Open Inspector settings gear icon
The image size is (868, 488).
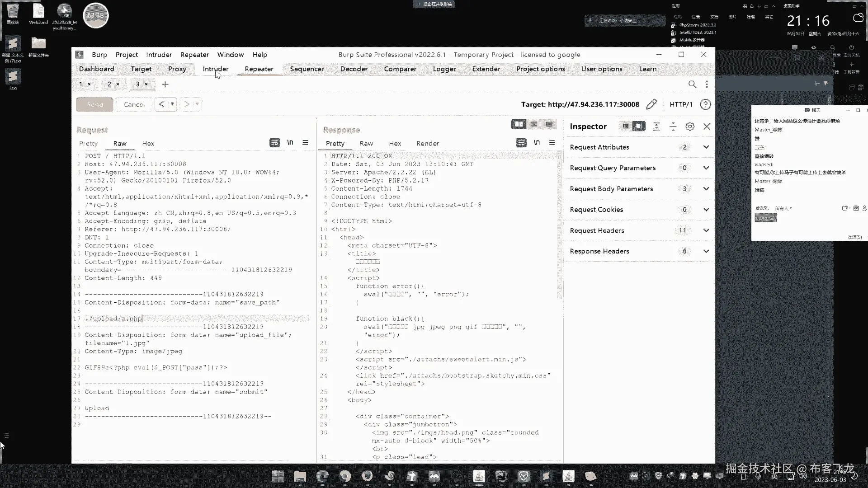[x=689, y=127]
